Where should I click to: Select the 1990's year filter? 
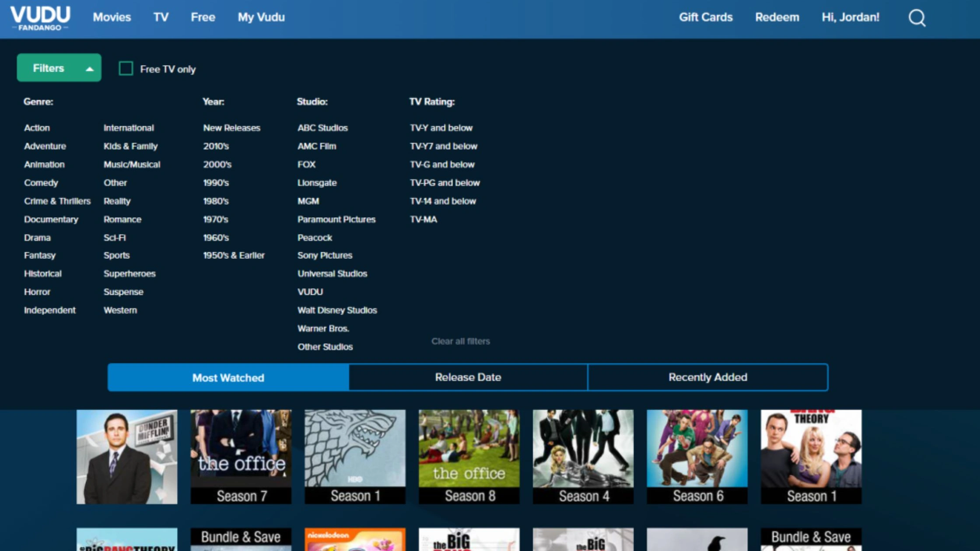tap(216, 183)
